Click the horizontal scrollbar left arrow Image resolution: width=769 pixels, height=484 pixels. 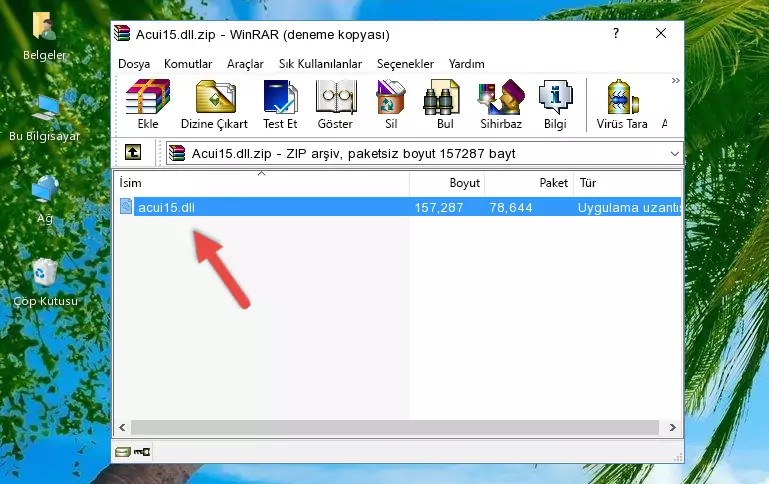[122, 428]
